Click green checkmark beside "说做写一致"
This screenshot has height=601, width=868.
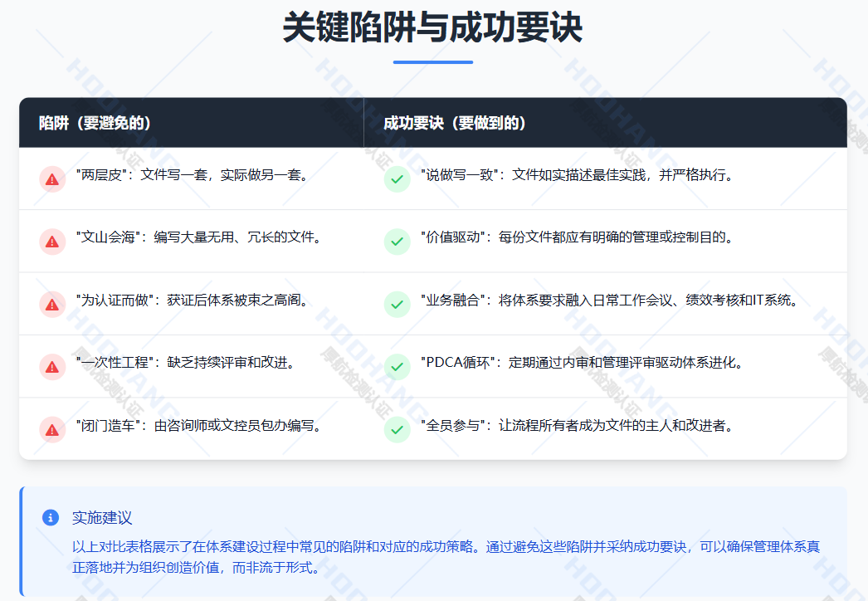click(397, 178)
